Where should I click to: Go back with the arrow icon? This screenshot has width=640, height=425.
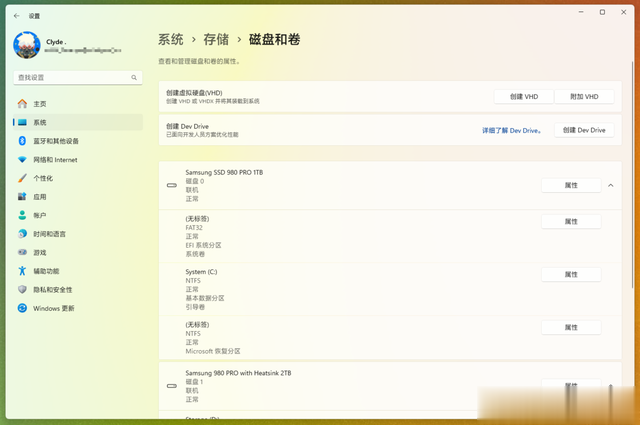click(x=16, y=16)
